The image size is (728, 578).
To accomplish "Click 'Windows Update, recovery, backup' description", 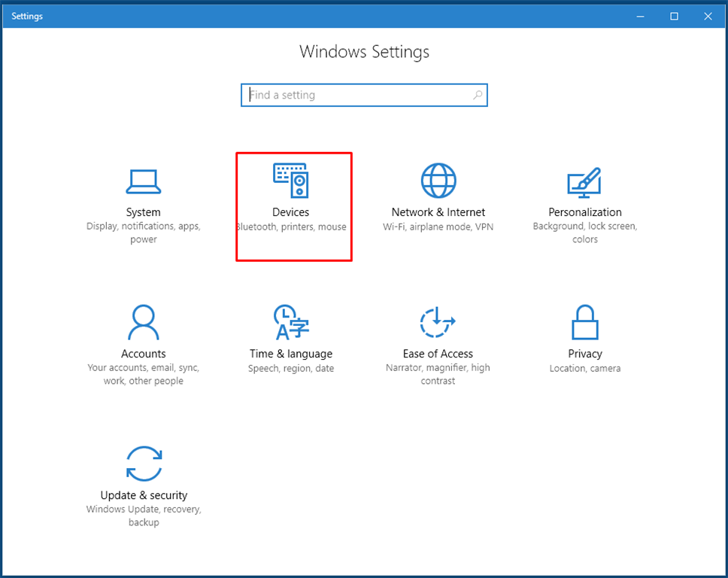I will click(144, 516).
